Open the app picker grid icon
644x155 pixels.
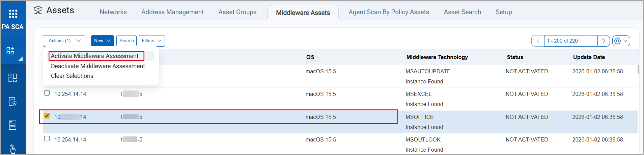click(x=13, y=14)
